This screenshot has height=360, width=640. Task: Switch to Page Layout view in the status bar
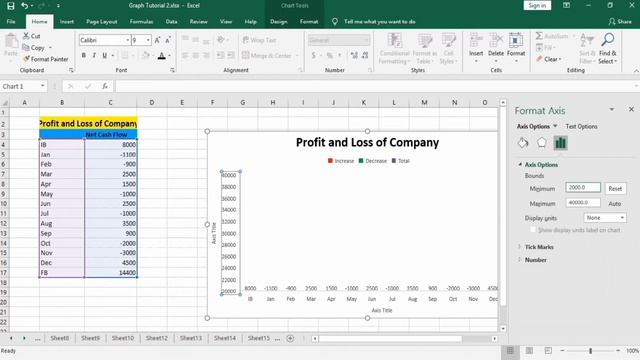click(x=529, y=351)
